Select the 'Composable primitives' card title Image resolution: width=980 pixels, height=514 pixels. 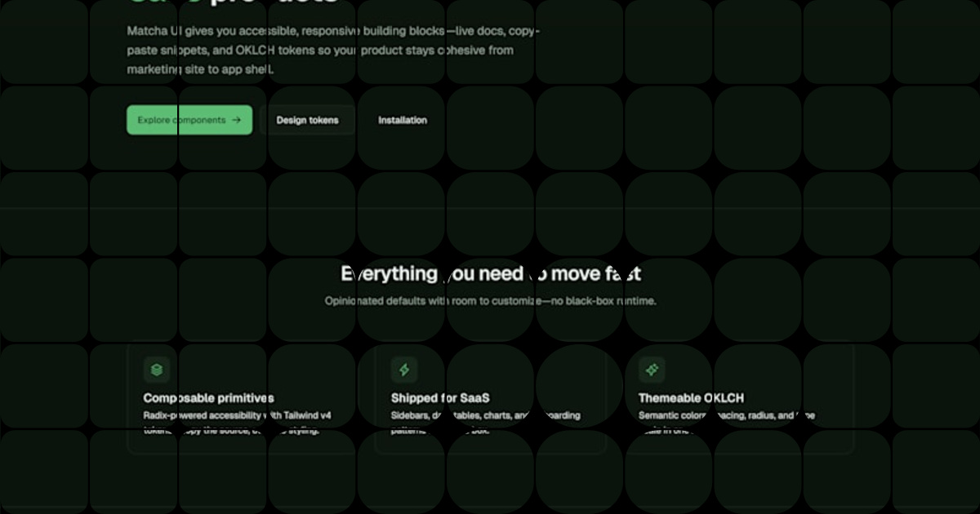click(208, 398)
